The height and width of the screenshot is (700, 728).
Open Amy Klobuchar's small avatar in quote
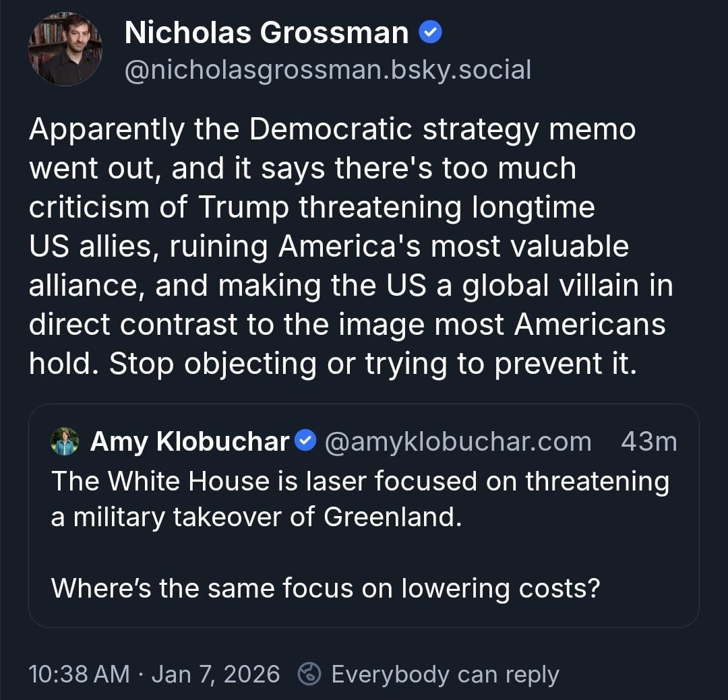click(x=65, y=441)
